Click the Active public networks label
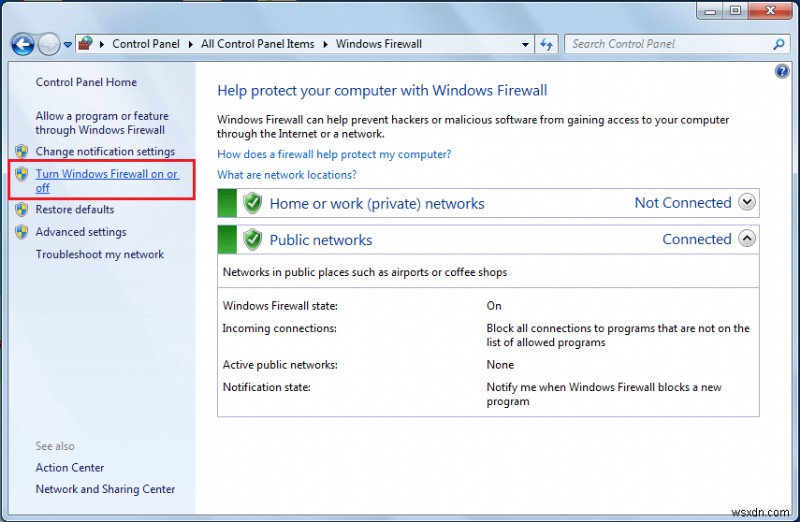 coord(280,365)
